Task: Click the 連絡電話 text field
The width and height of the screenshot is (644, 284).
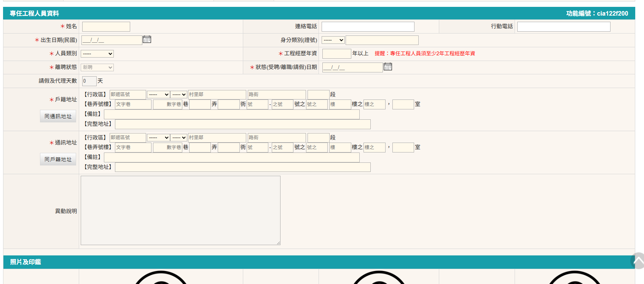Action: tap(368, 27)
